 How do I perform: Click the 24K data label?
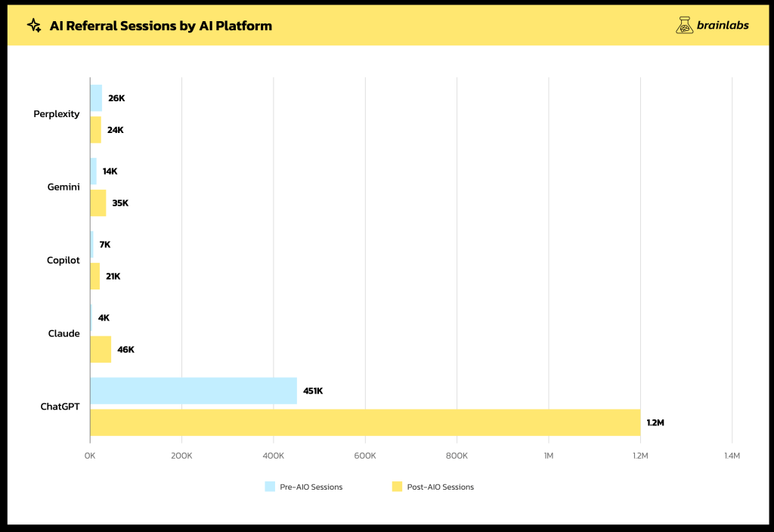click(116, 130)
